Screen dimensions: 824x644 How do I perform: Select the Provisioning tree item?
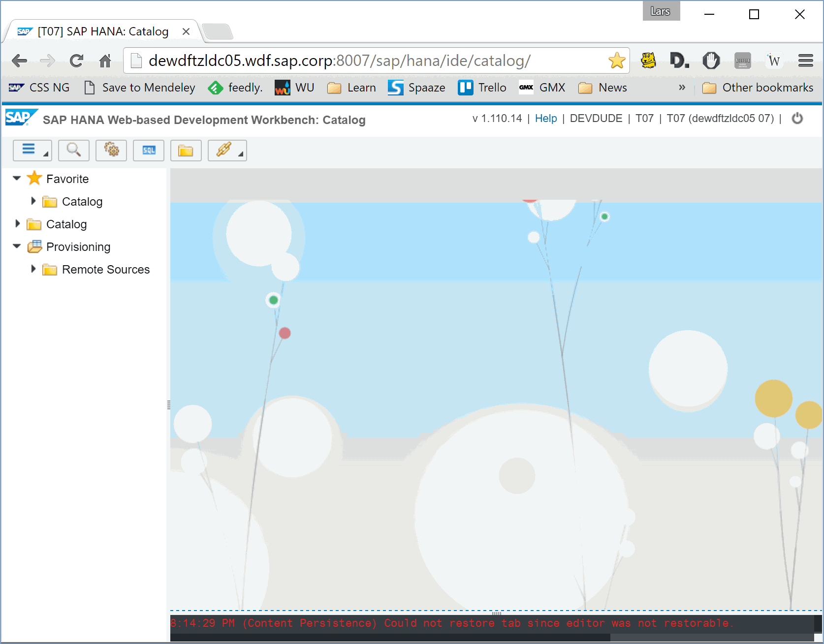point(78,247)
